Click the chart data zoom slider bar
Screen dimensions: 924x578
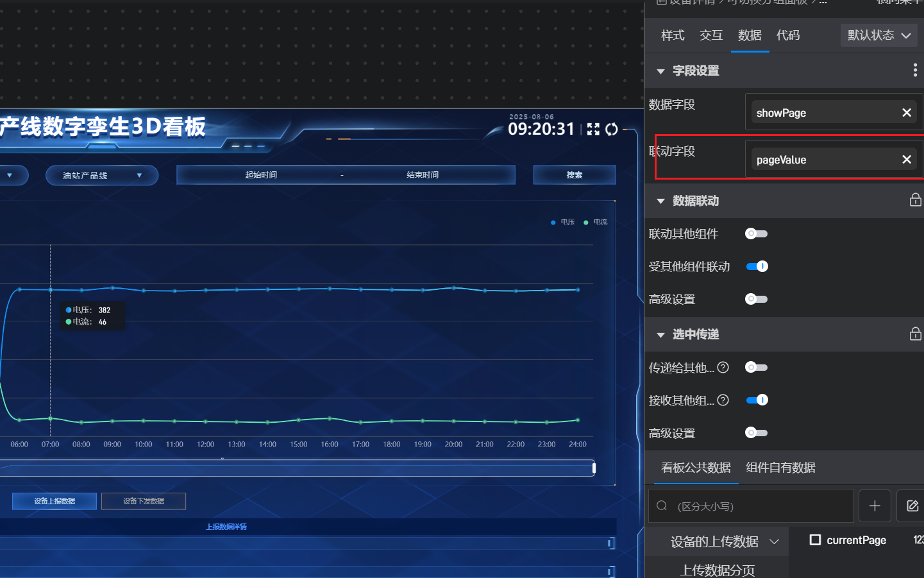tap(297, 468)
